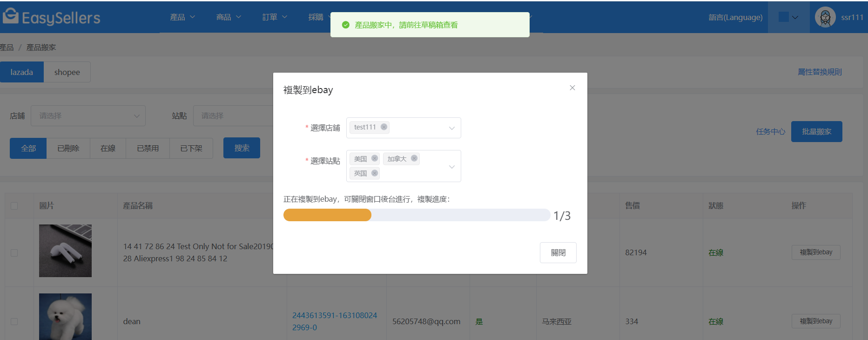Open the 任务中心 link
The height and width of the screenshot is (340, 868).
click(x=771, y=132)
